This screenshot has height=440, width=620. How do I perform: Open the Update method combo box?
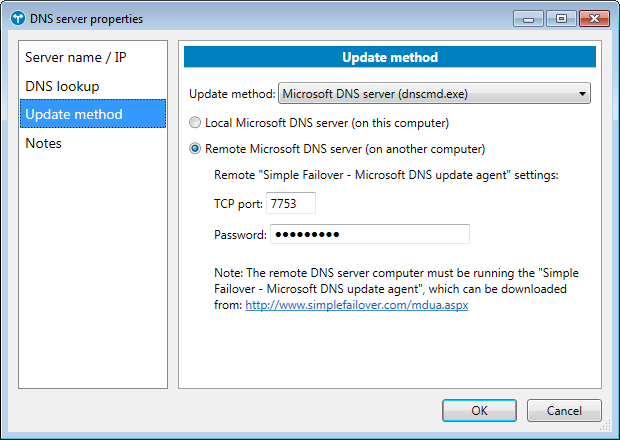pos(430,94)
